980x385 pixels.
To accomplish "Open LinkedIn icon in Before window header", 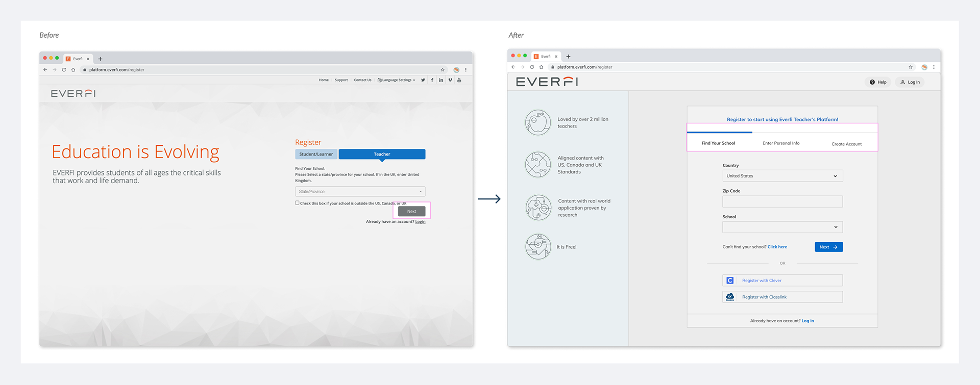I will pyautogui.click(x=441, y=80).
